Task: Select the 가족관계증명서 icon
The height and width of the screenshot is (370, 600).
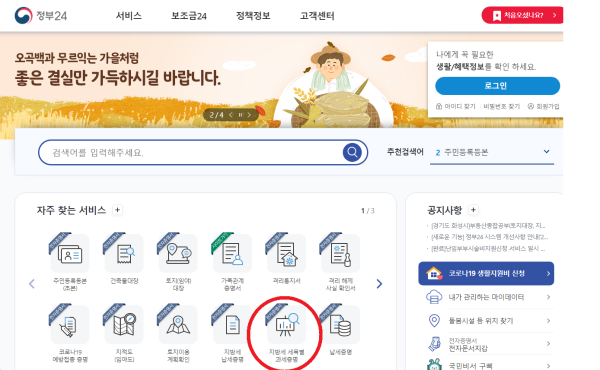Action: [x=232, y=253]
